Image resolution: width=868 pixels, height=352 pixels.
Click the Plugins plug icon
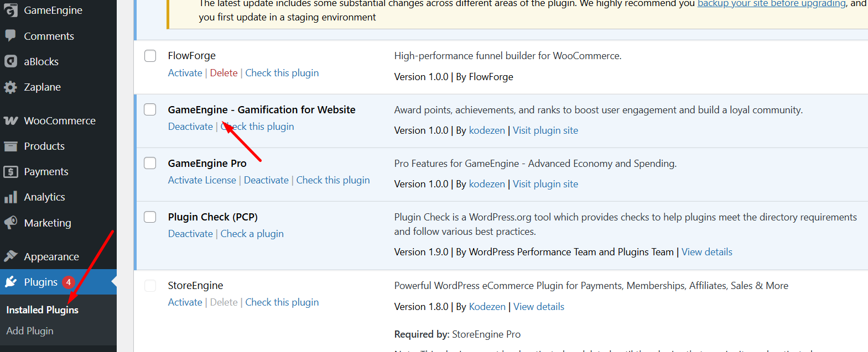pos(11,282)
